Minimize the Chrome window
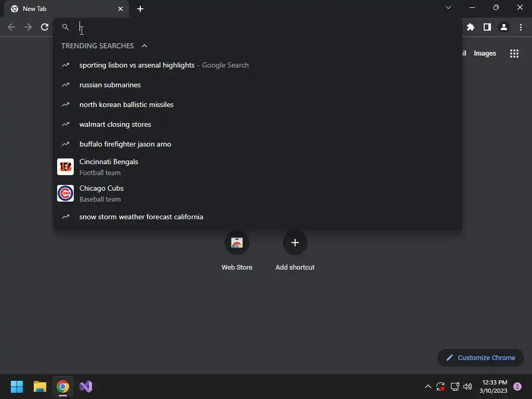 472,7
